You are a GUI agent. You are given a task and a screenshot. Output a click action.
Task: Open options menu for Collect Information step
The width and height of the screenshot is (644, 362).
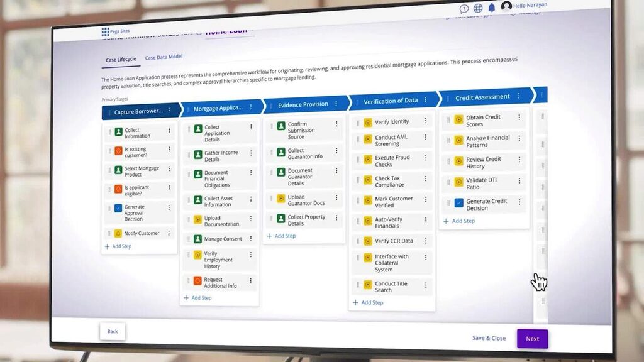(169, 129)
